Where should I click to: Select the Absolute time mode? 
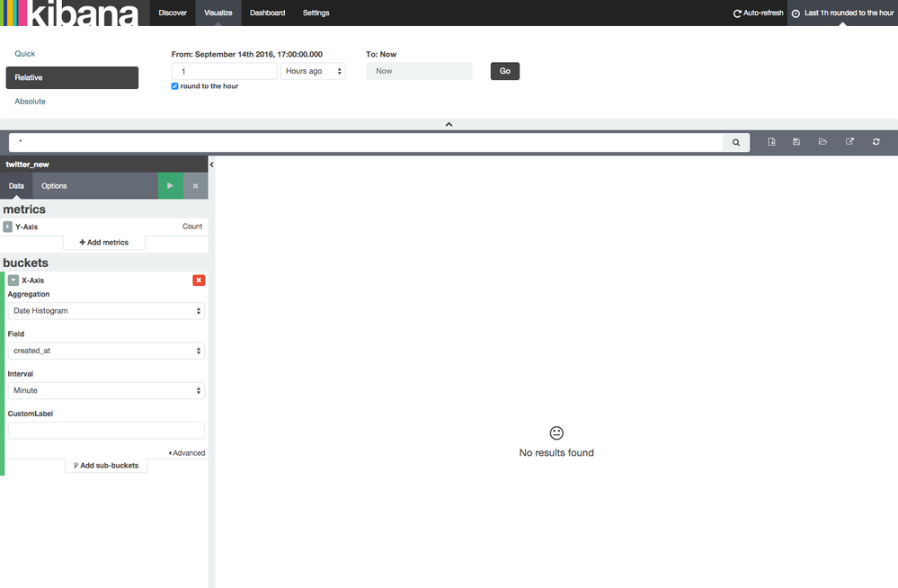(x=30, y=101)
